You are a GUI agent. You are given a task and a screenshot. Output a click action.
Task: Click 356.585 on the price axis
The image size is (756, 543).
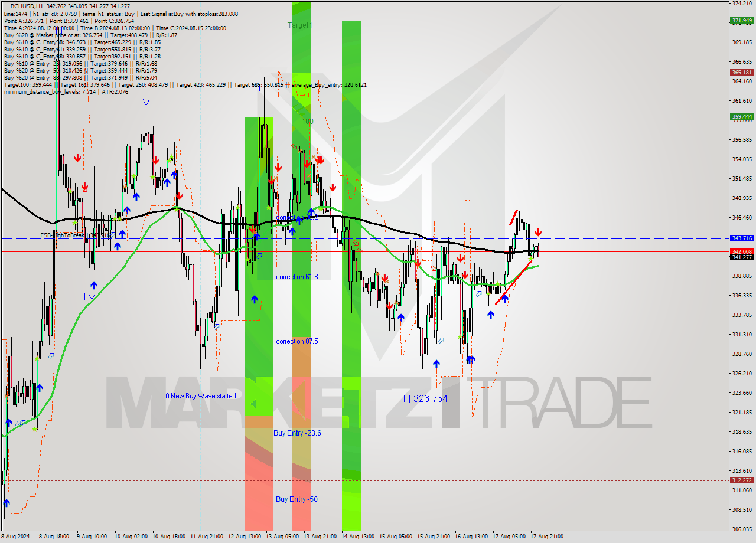[x=742, y=140]
